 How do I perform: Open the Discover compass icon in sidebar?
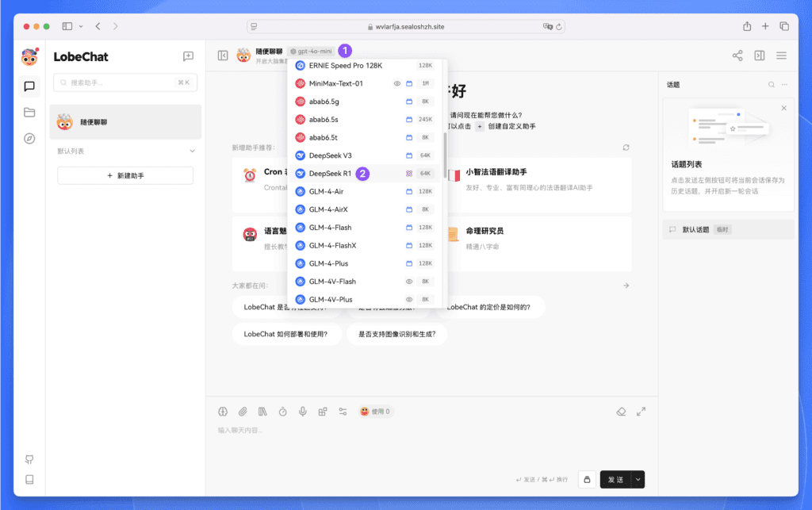click(29, 138)
